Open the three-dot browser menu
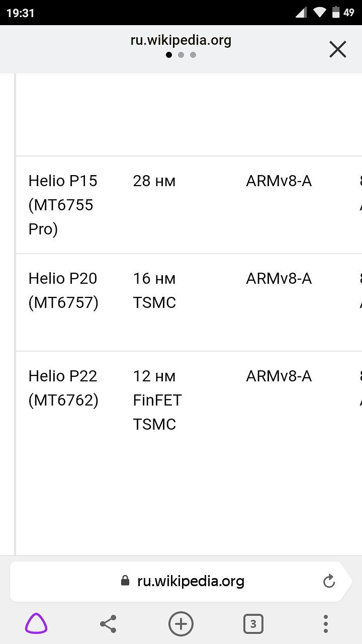Viewport: 362px width, 644px height. [325, 624]
